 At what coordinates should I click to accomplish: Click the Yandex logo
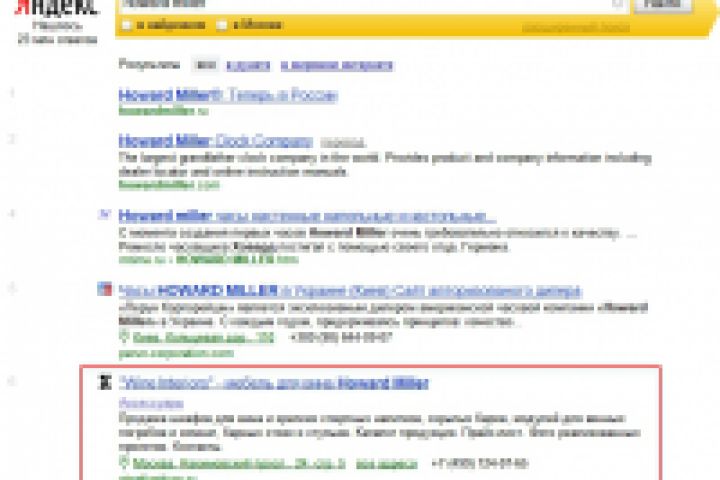(57, 7)
